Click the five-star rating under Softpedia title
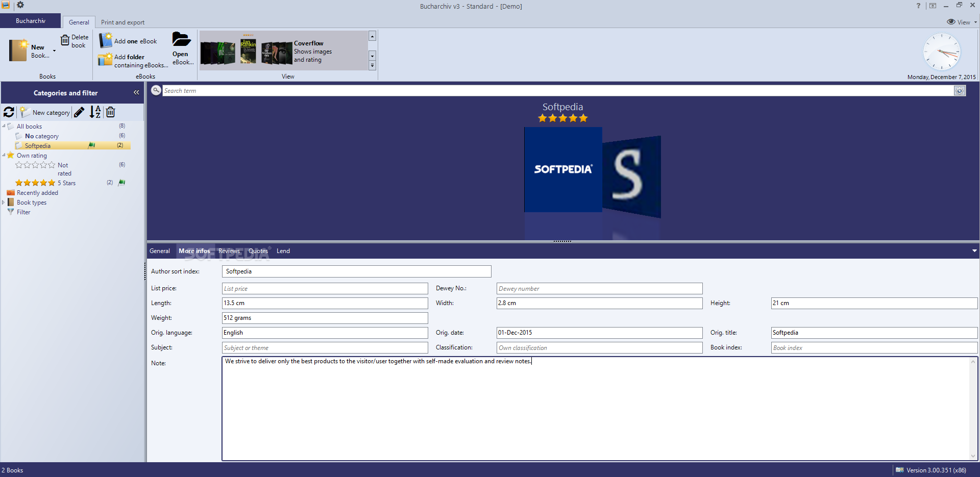Screen dimensions: 980x477 click(562, 118)
